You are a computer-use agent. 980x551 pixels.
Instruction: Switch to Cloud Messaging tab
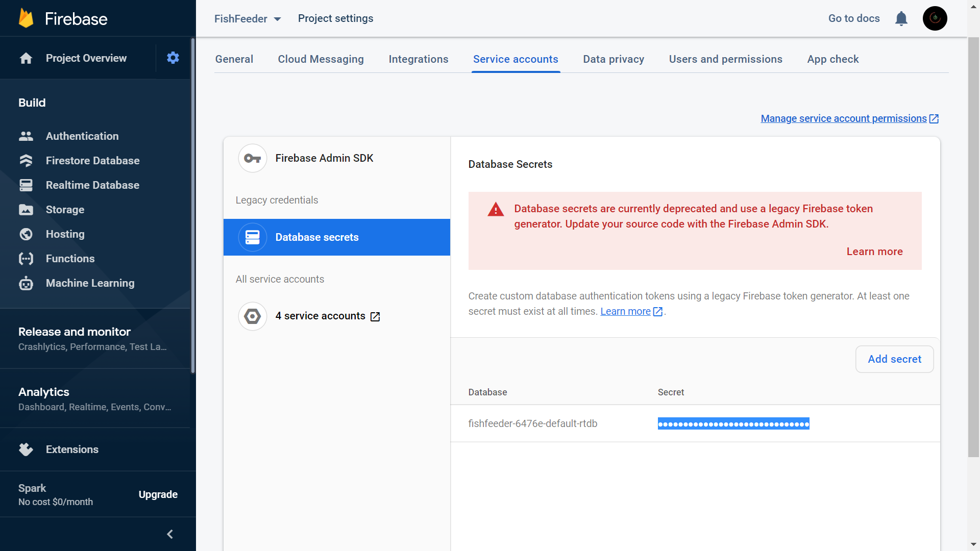(x=321, y=59)
